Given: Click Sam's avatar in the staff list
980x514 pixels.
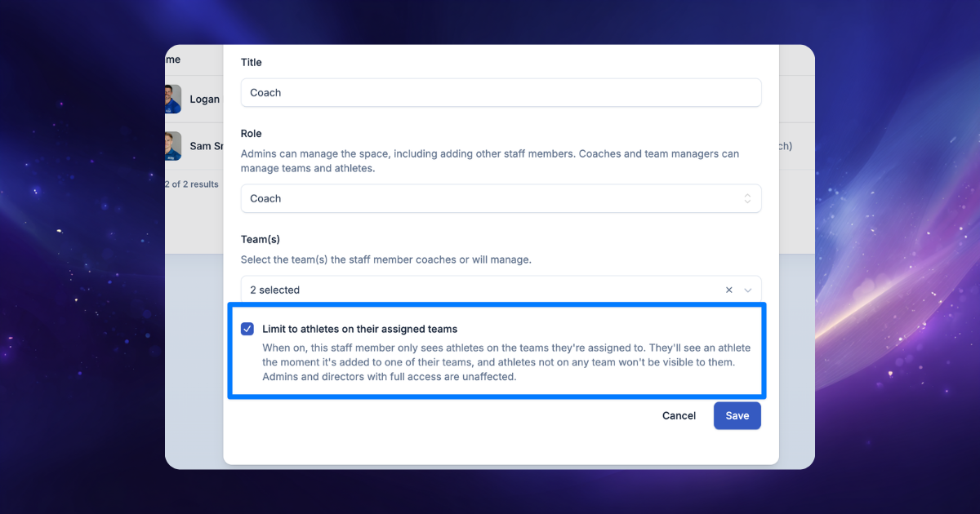Looking at the screenshot, I should tap(172, 146).
